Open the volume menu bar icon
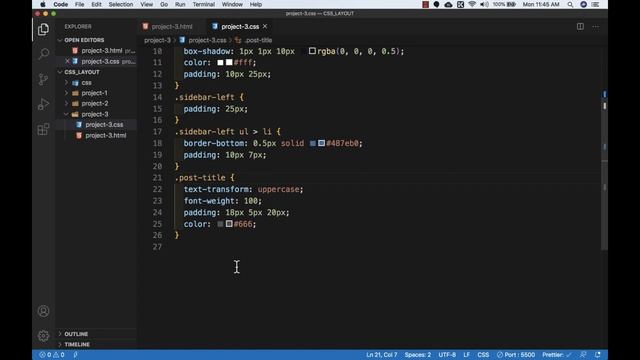640x360 pixels. point(484,4)
